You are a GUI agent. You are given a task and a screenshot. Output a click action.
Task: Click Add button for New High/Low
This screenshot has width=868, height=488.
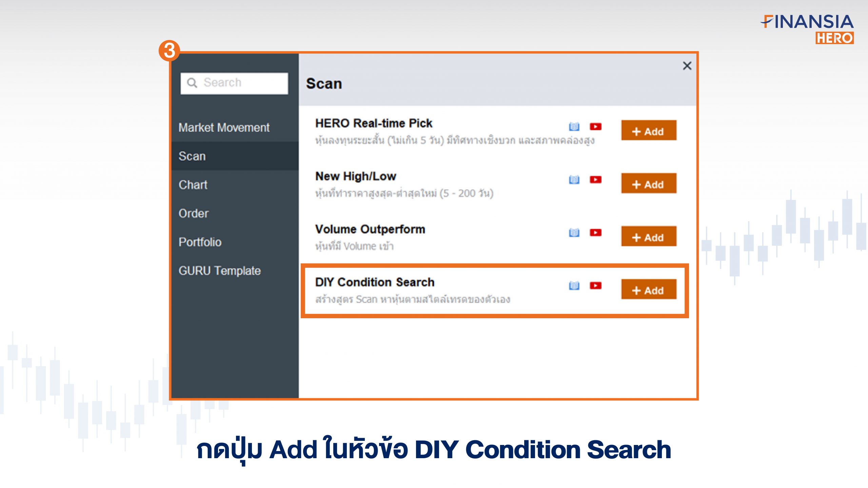click(x=649, y=183)
